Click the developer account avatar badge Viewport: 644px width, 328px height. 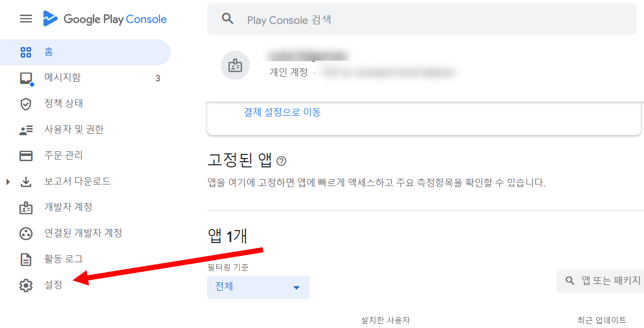(x=235, y=65)
